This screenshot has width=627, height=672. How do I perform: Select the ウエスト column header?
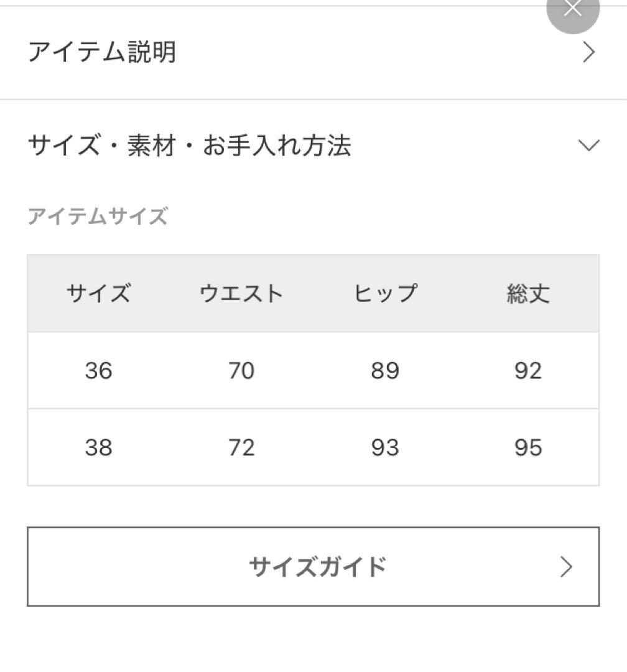(x=241, y=294)
